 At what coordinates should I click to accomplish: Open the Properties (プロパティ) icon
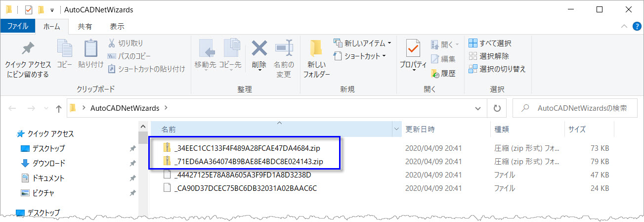point(413,48)
